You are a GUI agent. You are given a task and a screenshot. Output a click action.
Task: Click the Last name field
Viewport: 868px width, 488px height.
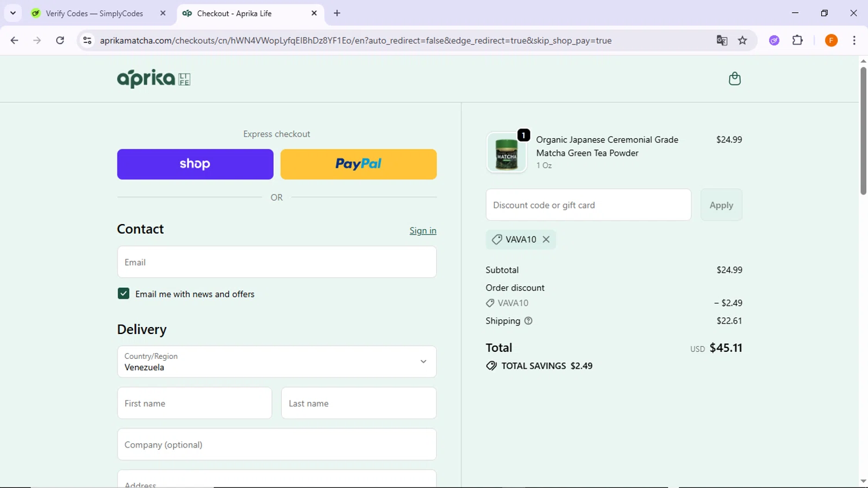359,403
